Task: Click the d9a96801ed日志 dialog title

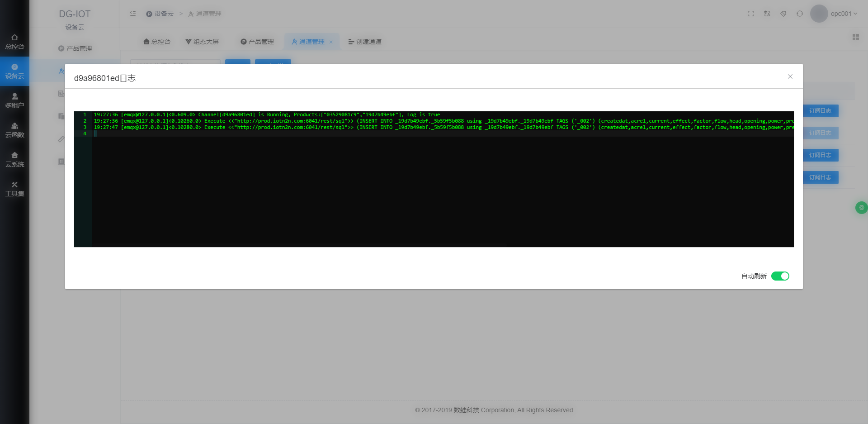Action: 105,78
